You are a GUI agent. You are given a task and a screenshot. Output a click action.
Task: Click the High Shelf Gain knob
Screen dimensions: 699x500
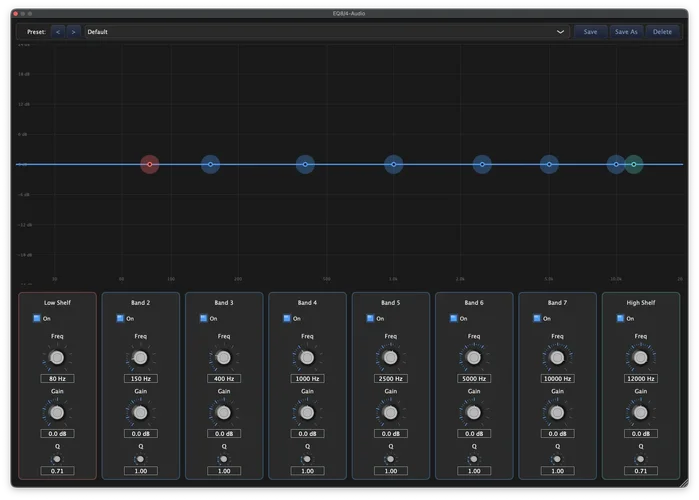(x=640, y=413)
